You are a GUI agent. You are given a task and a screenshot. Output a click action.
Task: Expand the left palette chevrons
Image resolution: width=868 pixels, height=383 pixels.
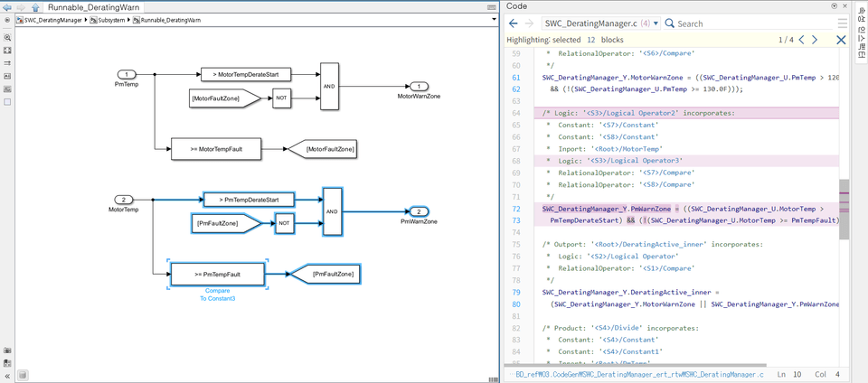7,376
